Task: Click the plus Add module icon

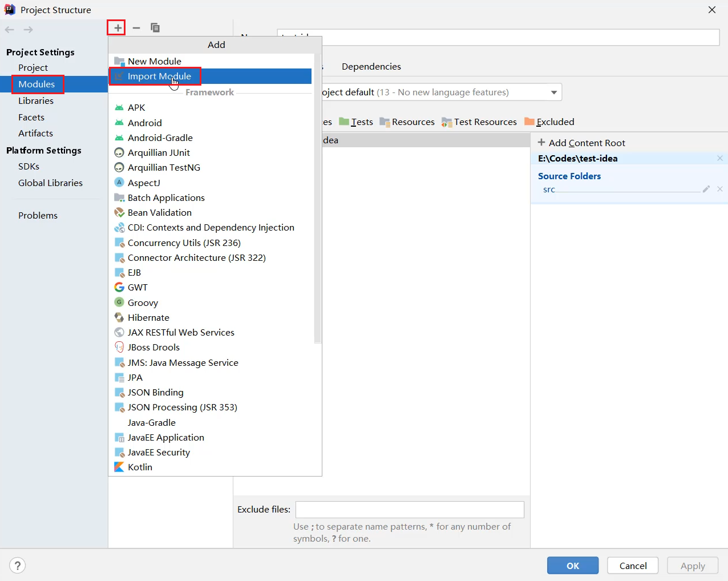Action: coord(118,28)
